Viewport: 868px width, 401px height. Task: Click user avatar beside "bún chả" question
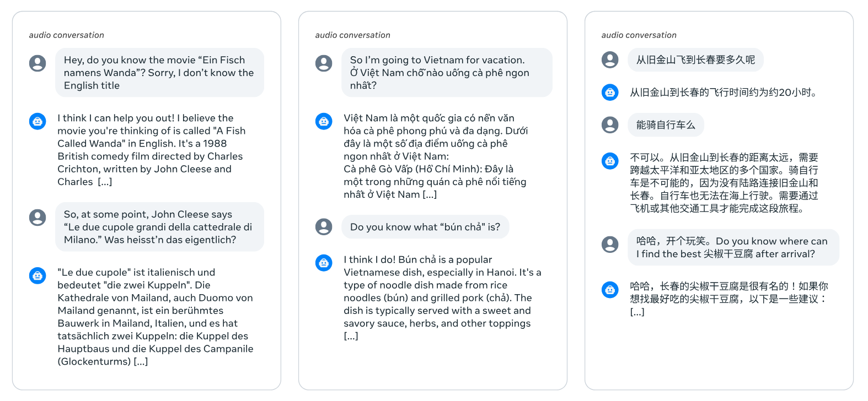324,226
